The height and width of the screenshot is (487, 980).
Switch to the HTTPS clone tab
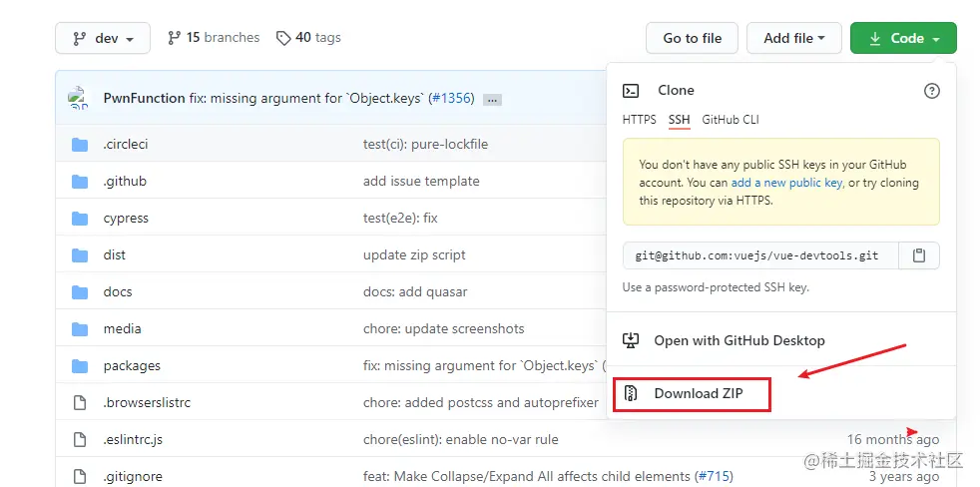tap(640, 120)
